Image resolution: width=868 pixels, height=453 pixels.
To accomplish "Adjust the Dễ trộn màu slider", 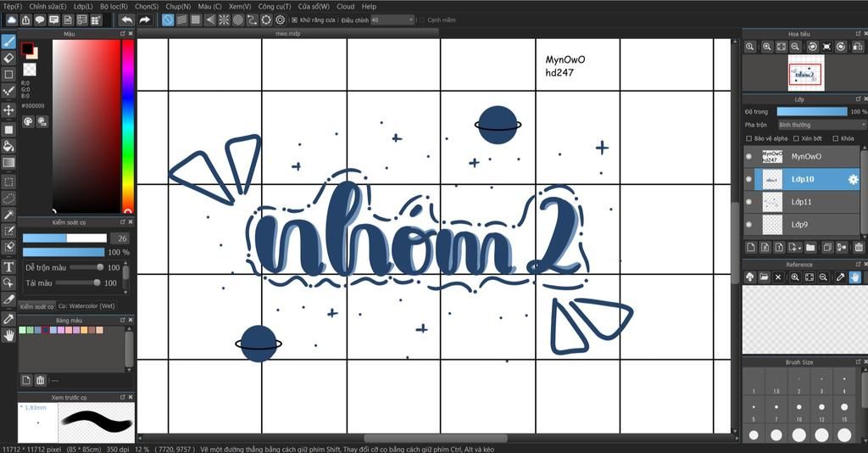I will [86, 267].
